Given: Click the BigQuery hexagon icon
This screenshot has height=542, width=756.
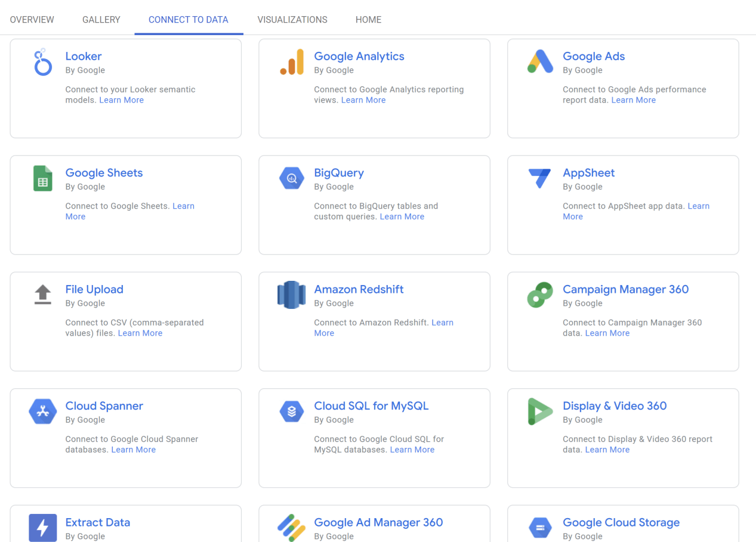Looking at the screenshot, I should 292,178.
